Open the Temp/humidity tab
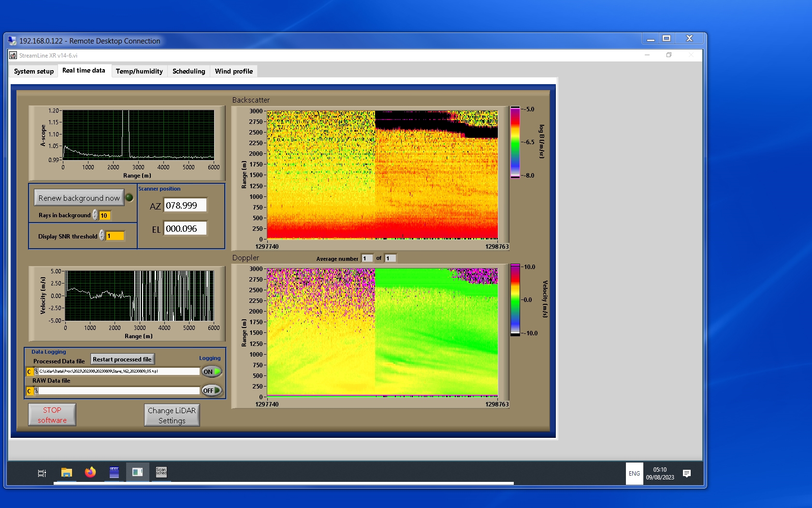Viewport: 812px width, 508px height. point(139,71)
